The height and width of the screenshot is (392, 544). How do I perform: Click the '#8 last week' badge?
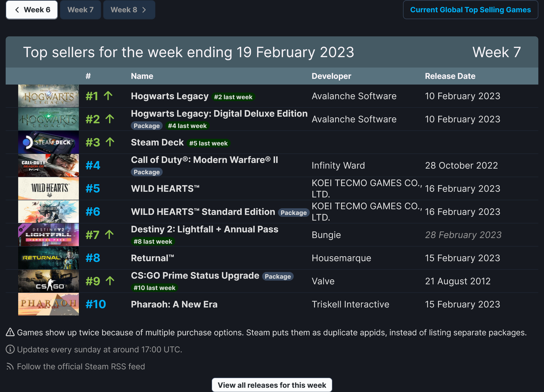point(153,241)
